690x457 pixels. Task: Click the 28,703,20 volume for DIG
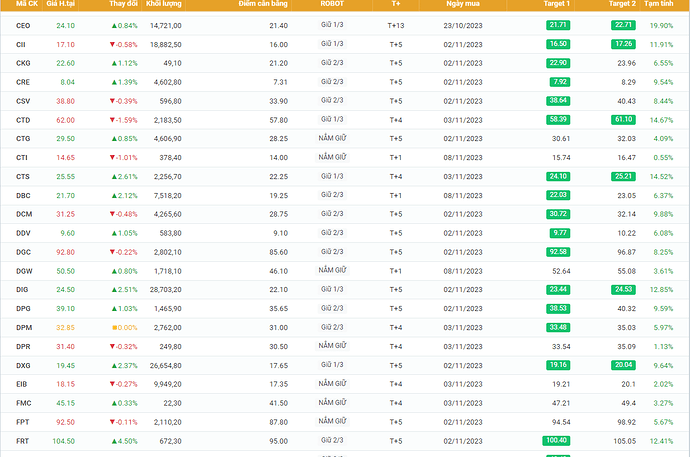point(165,289)
